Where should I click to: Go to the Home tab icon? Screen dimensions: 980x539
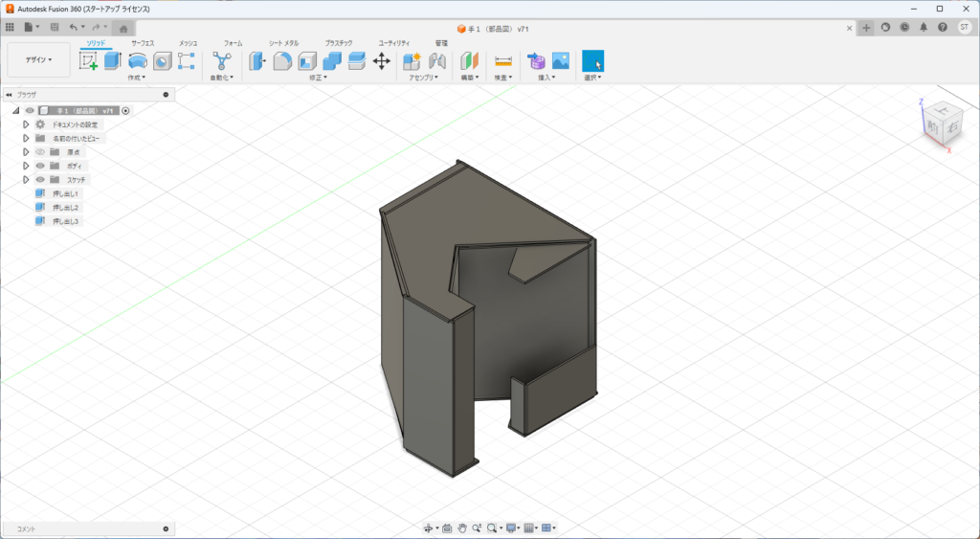tap(123, 28)
